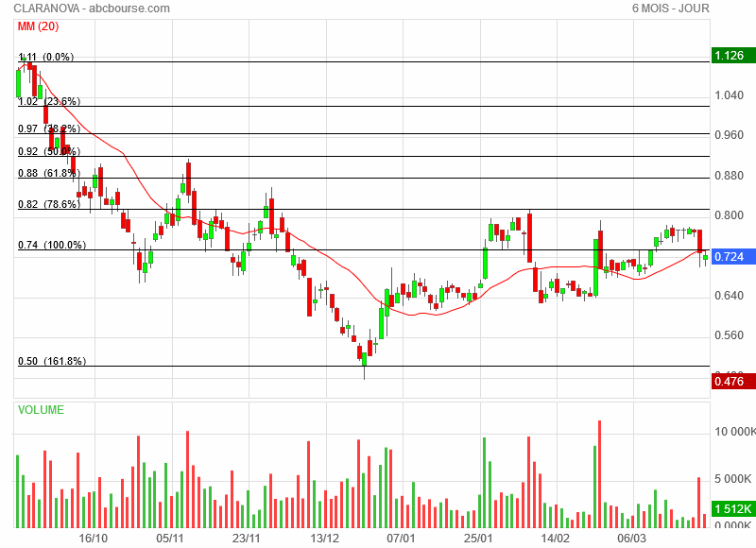Click the 0.640 price axis value
The width and height of the screenshot is (756, 548).
point(729,295)
